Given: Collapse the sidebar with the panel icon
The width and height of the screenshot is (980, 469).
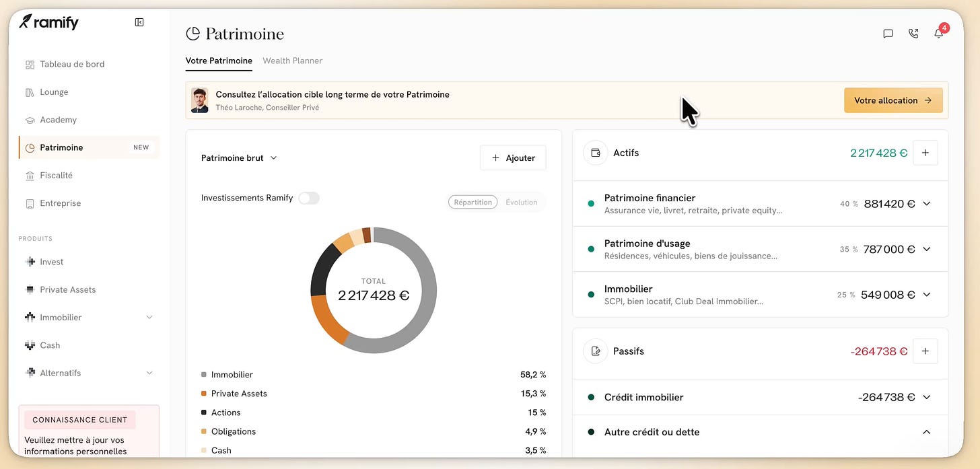Looking at the screenshot, I should (x=139, y=22).
